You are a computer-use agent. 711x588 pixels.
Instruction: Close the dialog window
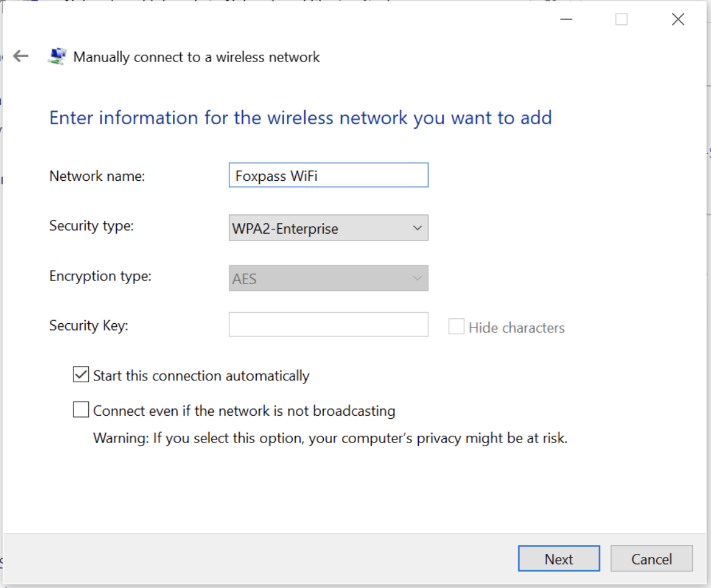point(678,19)
